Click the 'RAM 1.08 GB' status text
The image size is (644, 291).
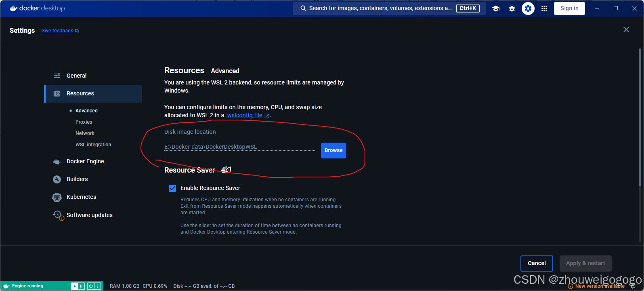[124, 286]
